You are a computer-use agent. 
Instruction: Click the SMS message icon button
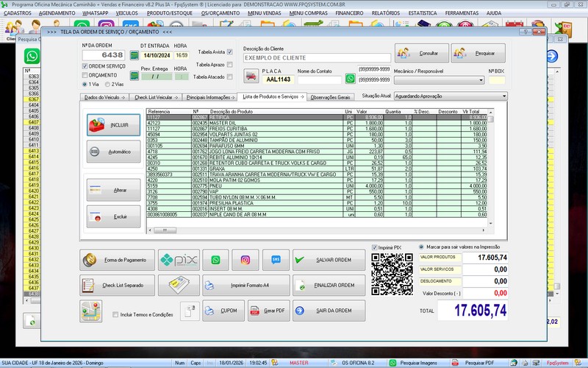276,260
